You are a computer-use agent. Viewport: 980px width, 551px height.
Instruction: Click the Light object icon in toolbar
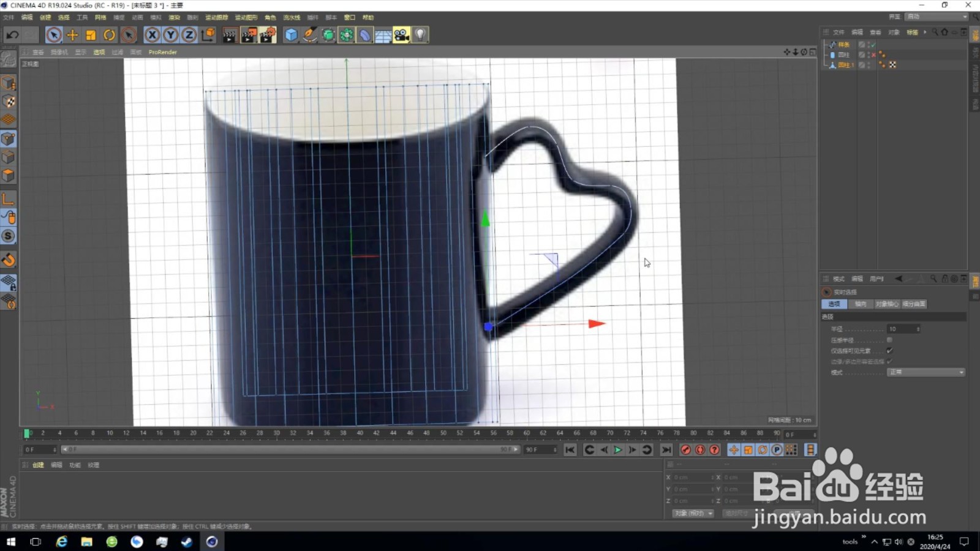pyautogui.click(x=420, y=35)
